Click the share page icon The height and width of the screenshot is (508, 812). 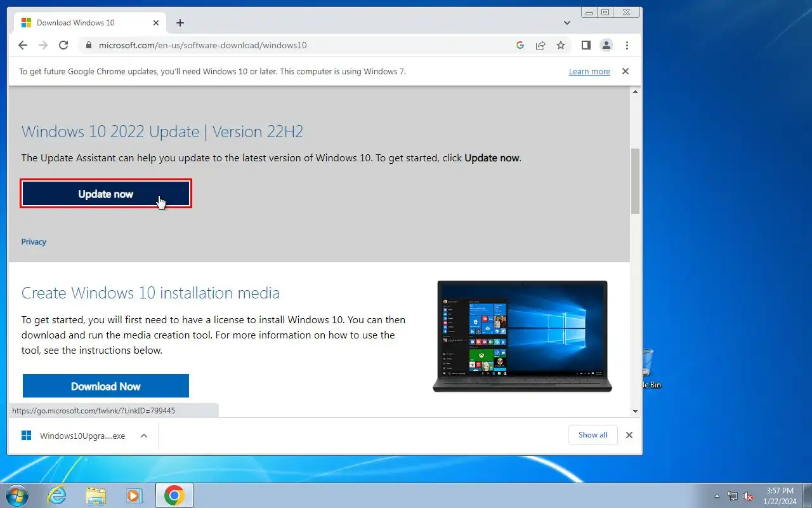click(x=540, y=45)
